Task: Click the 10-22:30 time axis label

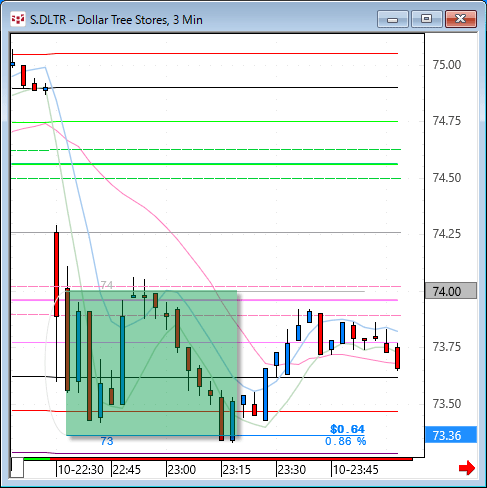Action: point(81,470)
